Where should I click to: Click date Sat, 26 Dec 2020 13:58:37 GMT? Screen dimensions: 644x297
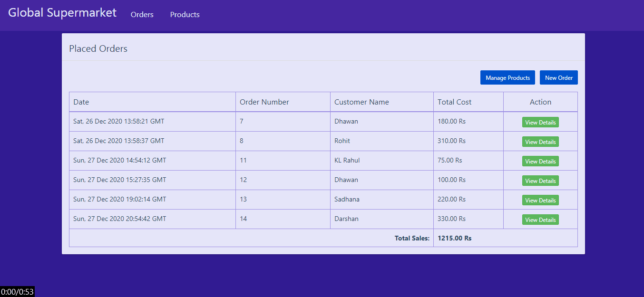(119, 141)
